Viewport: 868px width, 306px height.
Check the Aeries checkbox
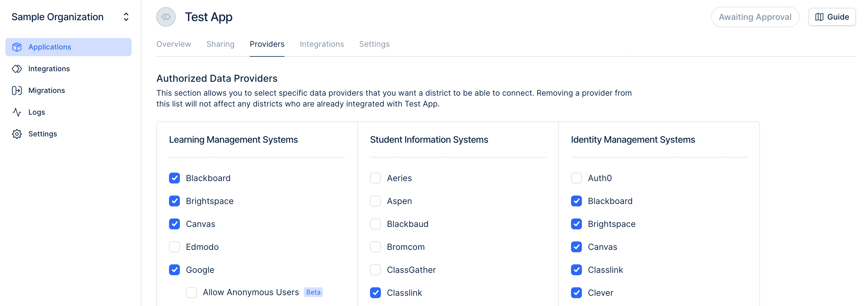pos(375,178)
